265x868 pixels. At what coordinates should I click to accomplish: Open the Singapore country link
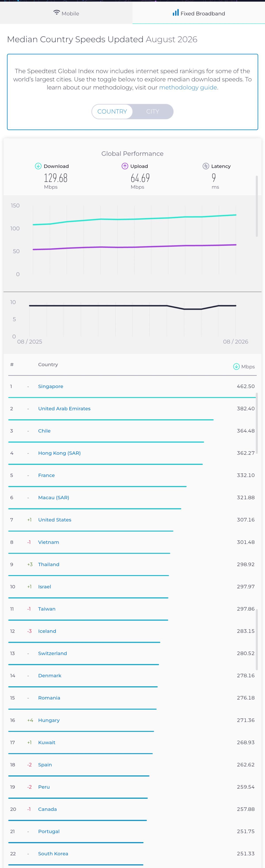[51, 387]
